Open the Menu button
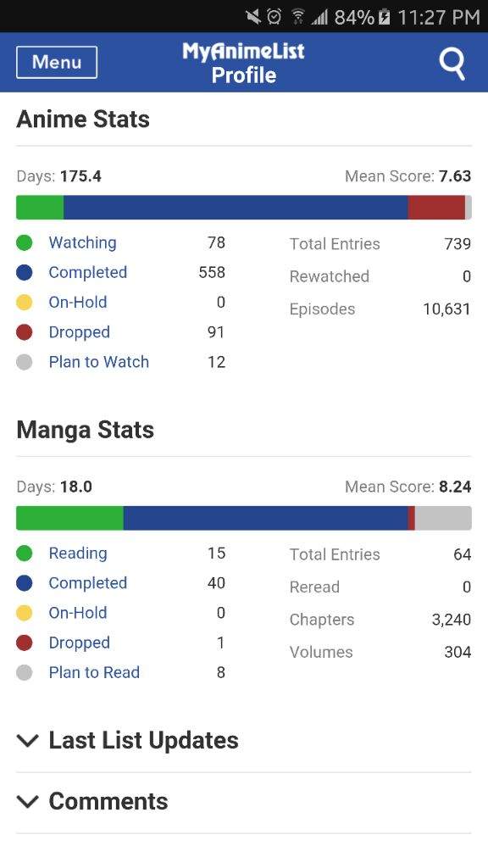The height and width of the screenshot is (868, 488). tap(57, 62)
